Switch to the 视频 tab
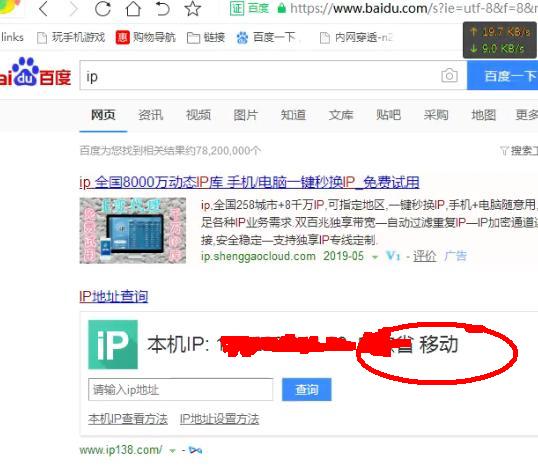The height and width of the screenshot is (466, 538). tap(198, 115)
